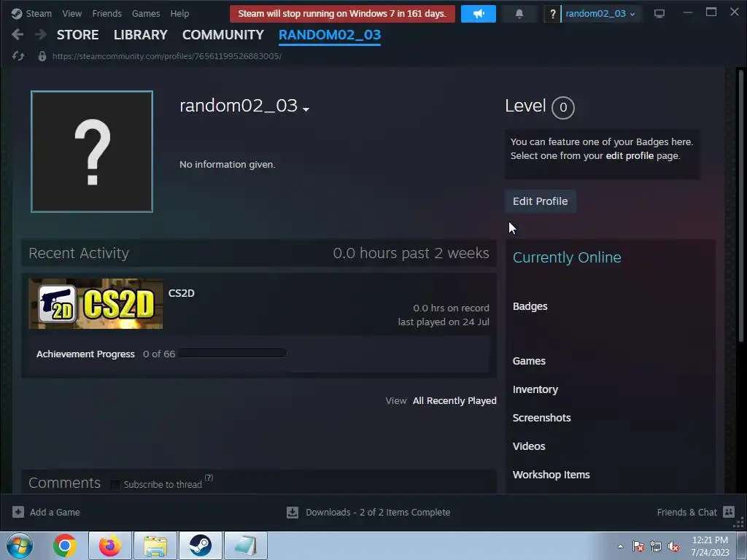The width and height of the screenshot is (747, 560).
Task: Click the Recent Activity heading
Action: point(79,253)
